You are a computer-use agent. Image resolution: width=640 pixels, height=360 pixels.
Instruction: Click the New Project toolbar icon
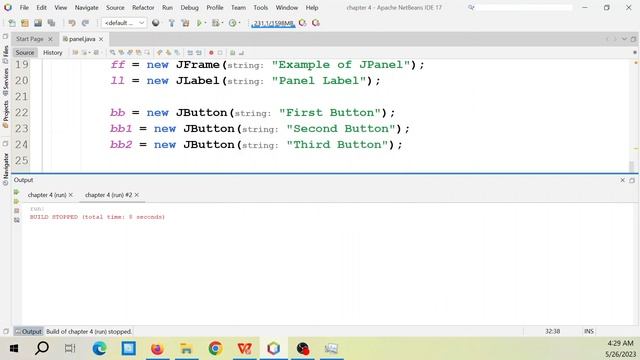pyautogui.click(x=25, y=23)
